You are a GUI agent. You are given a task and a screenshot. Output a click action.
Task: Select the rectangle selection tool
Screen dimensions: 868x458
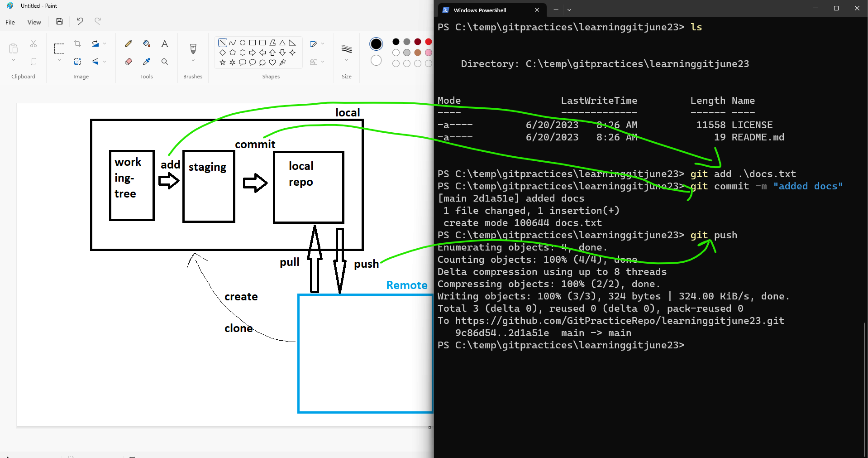pyautogui.click(x=59, y=49)
